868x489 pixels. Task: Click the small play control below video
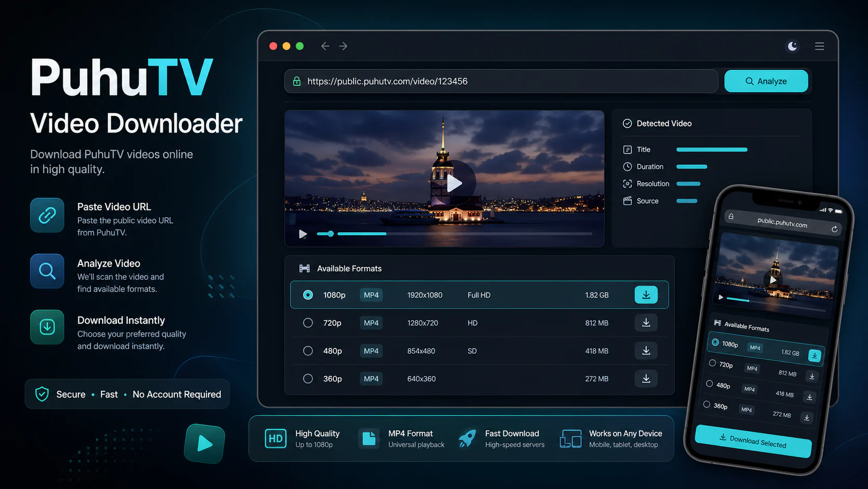(x=303, y=234)
